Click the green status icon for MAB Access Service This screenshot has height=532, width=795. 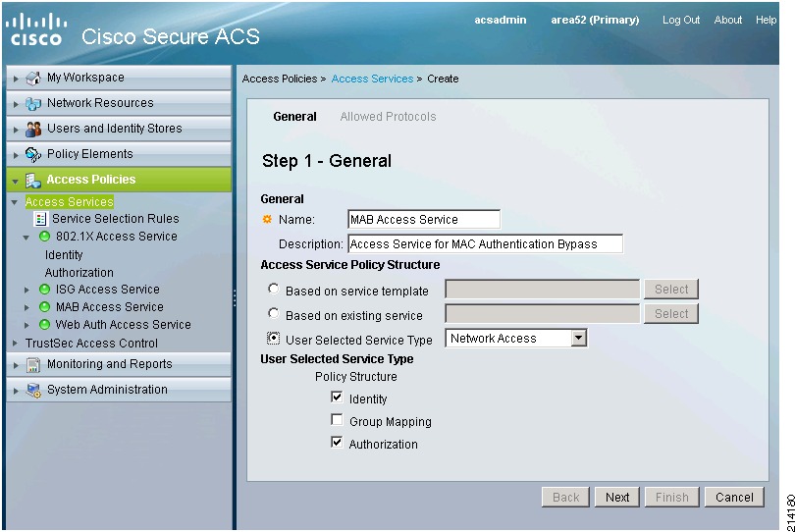[44, 307]
